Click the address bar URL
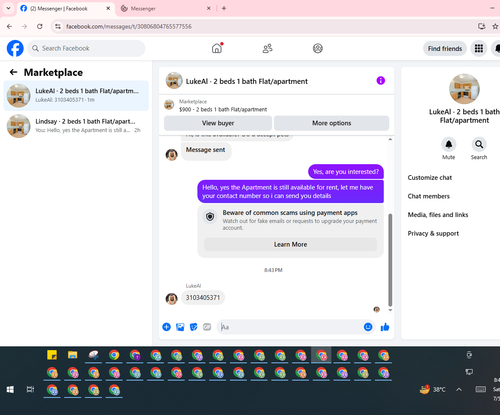Image resolution: width=500 pixels, height=415 pixels. [x=129, y=26]
